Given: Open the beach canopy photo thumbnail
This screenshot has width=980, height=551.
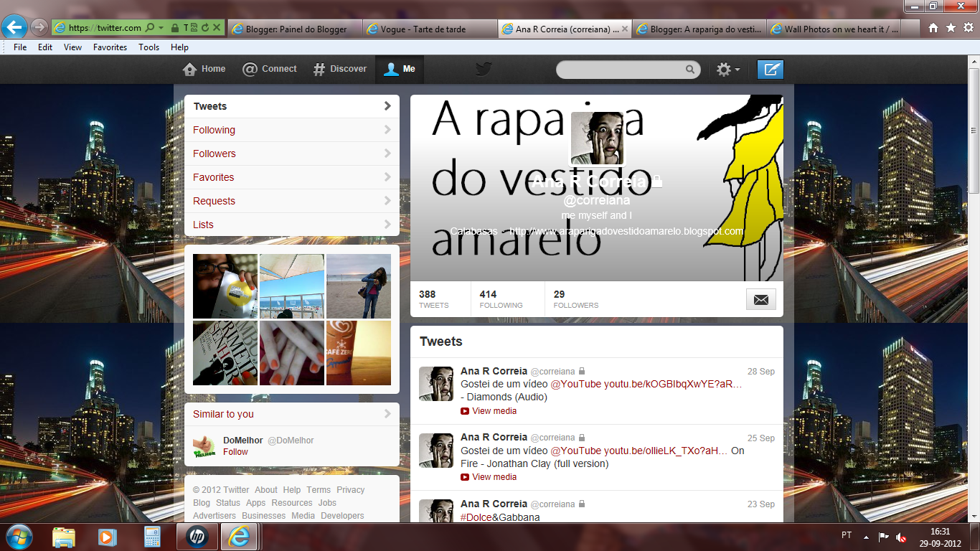Looking at the screenshot, I should click(x=292, y=286).
